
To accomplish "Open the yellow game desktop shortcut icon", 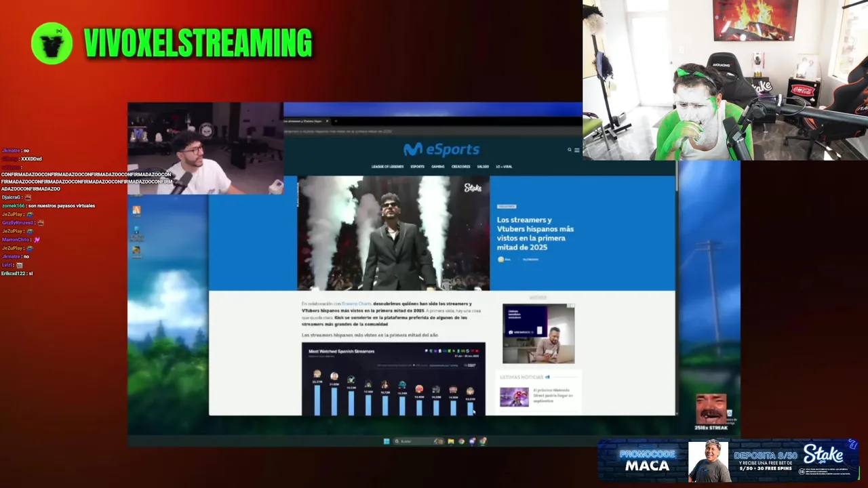I will (136, 251).
